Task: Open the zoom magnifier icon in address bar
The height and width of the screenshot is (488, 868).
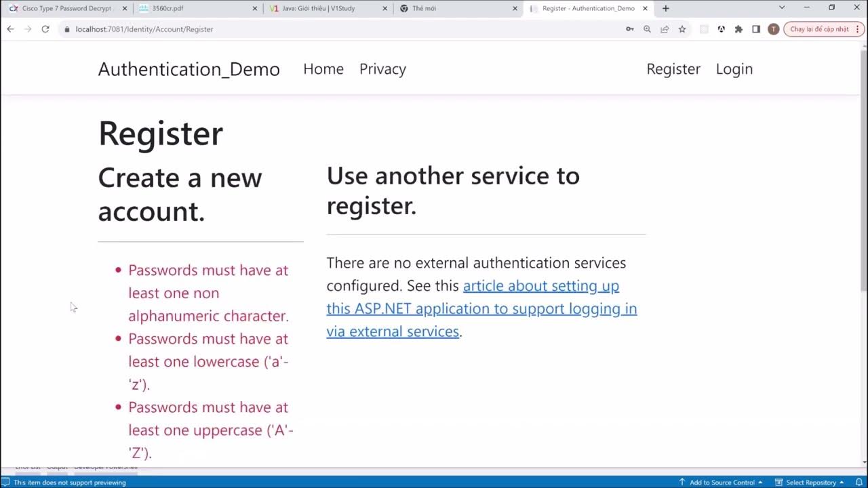Action: pos(647,29)
